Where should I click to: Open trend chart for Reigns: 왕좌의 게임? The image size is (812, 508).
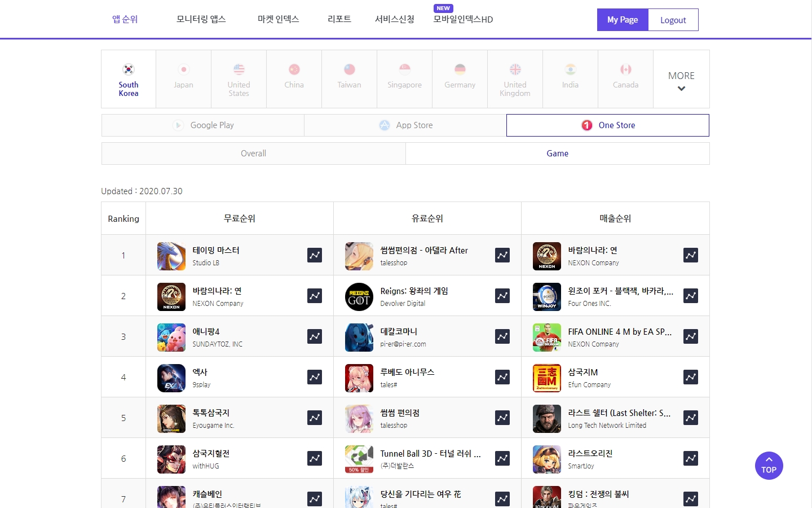pos(502,296)
